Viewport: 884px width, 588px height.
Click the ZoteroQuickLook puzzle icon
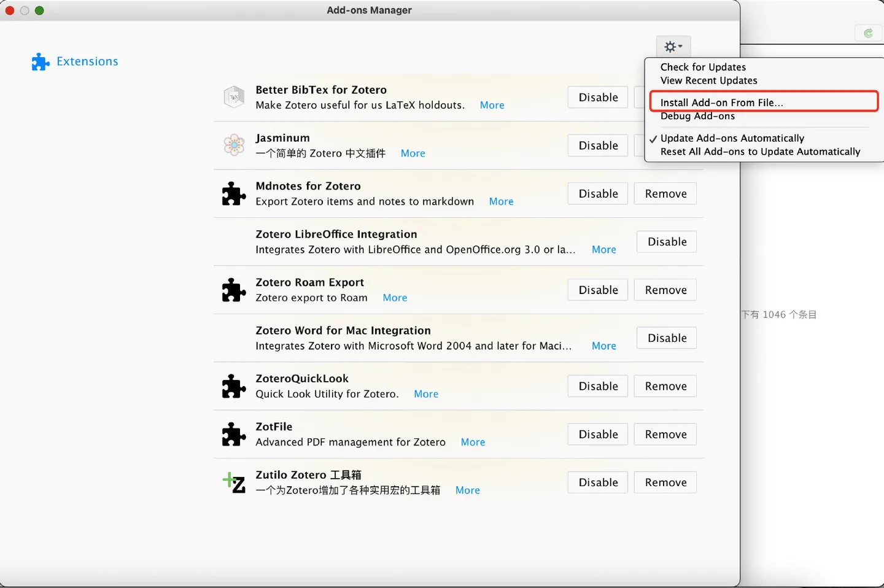[x=234, y=386]
